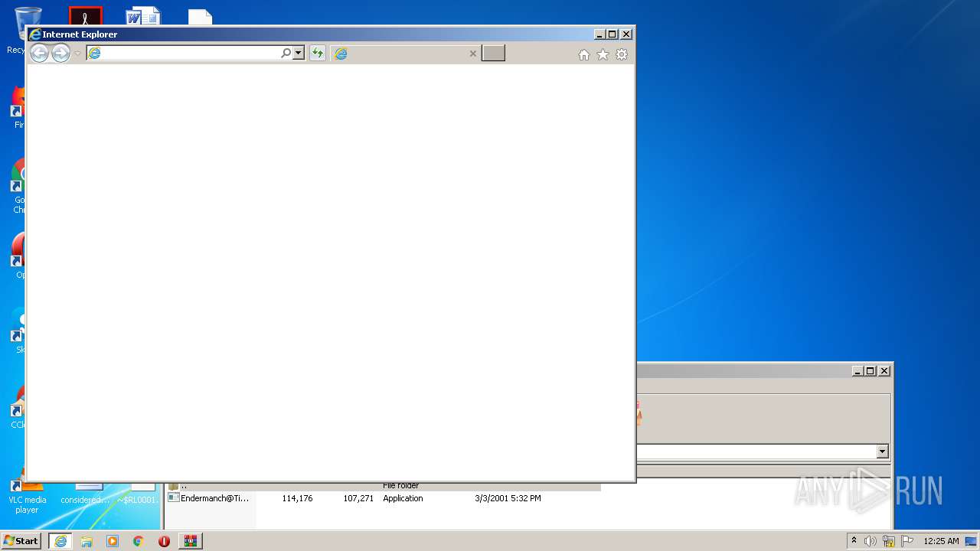Click the Show desktop button
The image size is (980, 551).
tap(972, 541)
